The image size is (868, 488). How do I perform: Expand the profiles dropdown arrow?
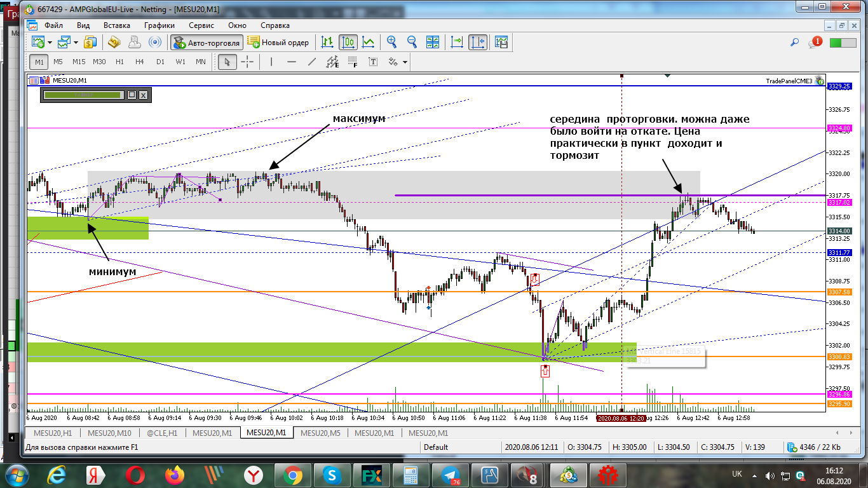[x=76, y=43]
